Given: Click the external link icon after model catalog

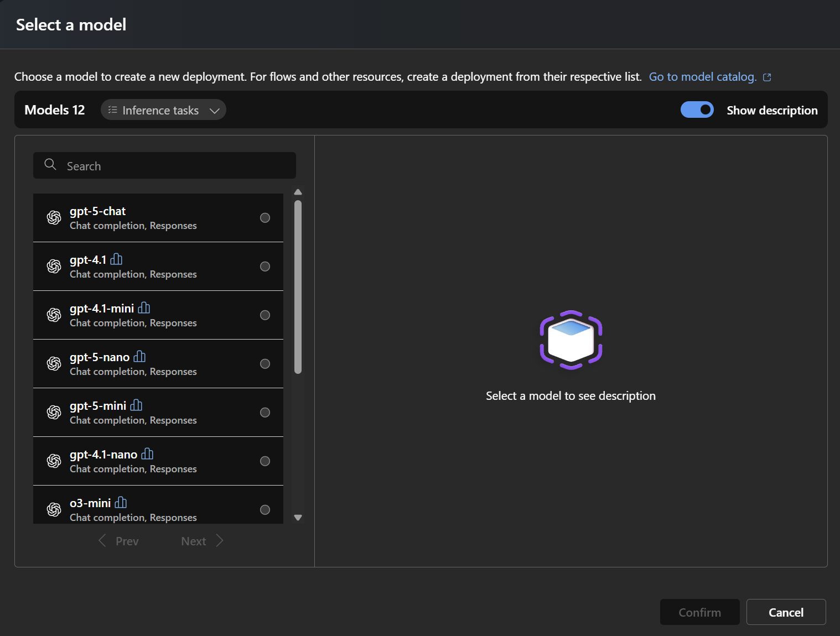Looking at the screenshot, I should tap(767, 77).
